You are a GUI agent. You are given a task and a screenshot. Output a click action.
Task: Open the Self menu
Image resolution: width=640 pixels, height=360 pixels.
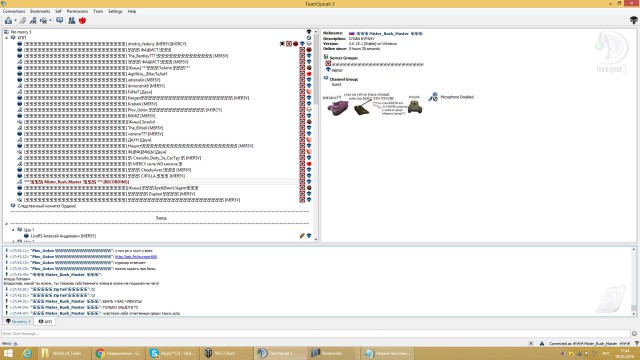click(x=58, y=11)
